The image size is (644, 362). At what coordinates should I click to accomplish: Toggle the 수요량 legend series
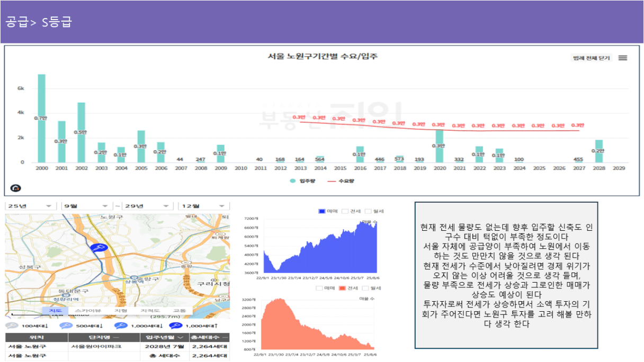click(341, 181)
